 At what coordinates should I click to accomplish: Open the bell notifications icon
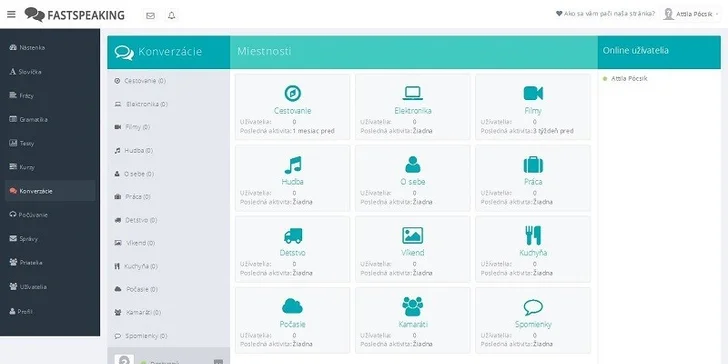pyautogui.click(x=172, y=15)
